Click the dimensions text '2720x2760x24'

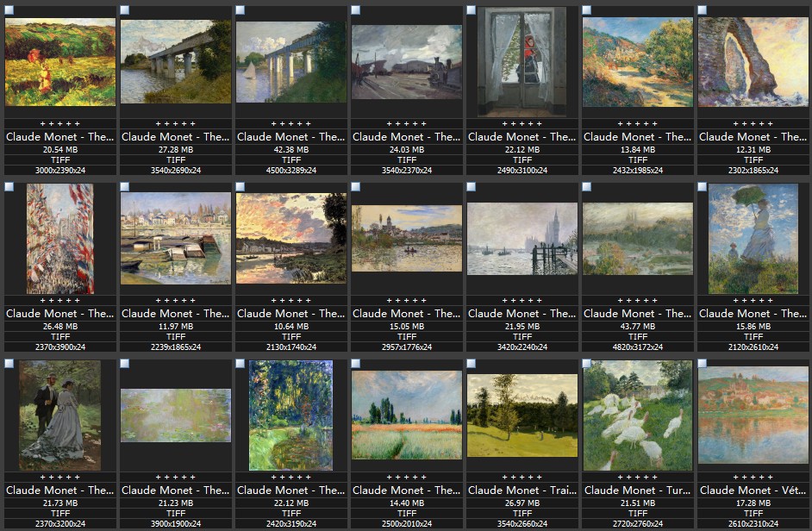click(x=638, y=523)
